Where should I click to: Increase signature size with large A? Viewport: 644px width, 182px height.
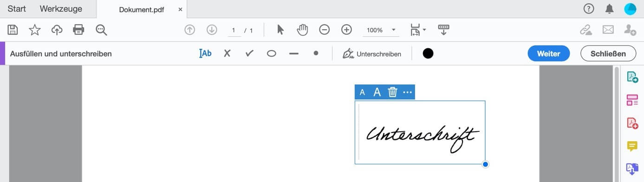[377, 92]
